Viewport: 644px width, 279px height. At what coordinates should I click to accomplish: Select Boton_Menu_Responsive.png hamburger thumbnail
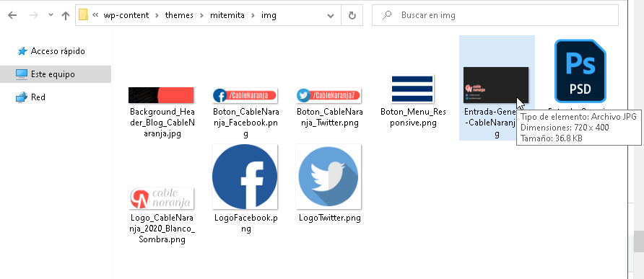412,88
